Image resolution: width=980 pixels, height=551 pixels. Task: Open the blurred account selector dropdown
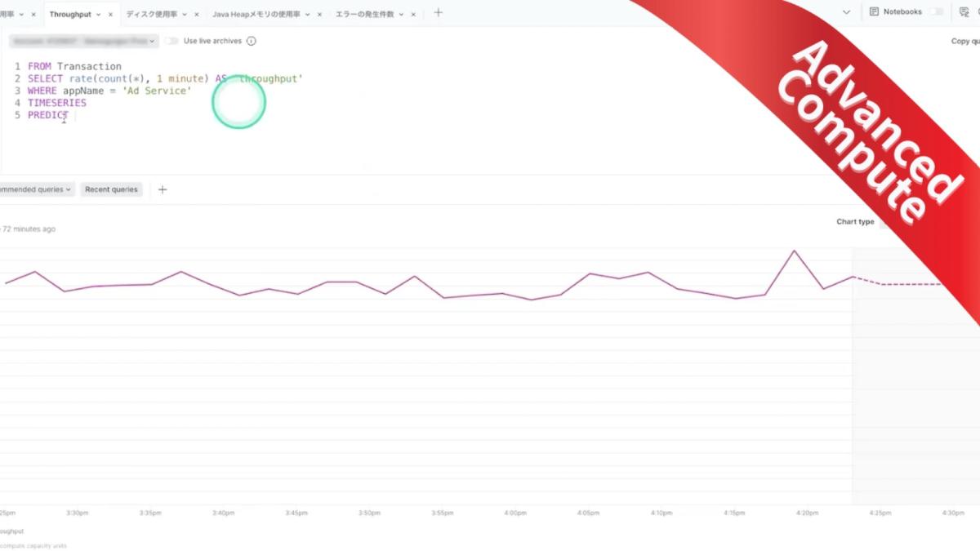[x=83, y=41]
